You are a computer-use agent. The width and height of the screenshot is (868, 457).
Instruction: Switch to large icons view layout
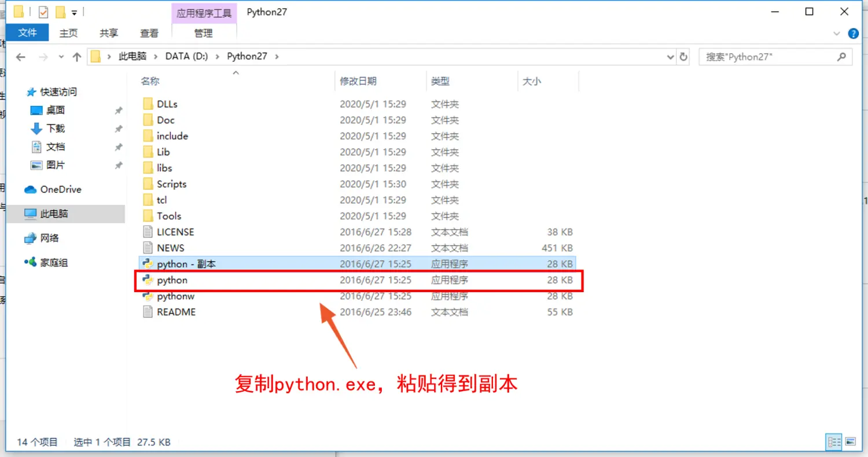[850, 442]
